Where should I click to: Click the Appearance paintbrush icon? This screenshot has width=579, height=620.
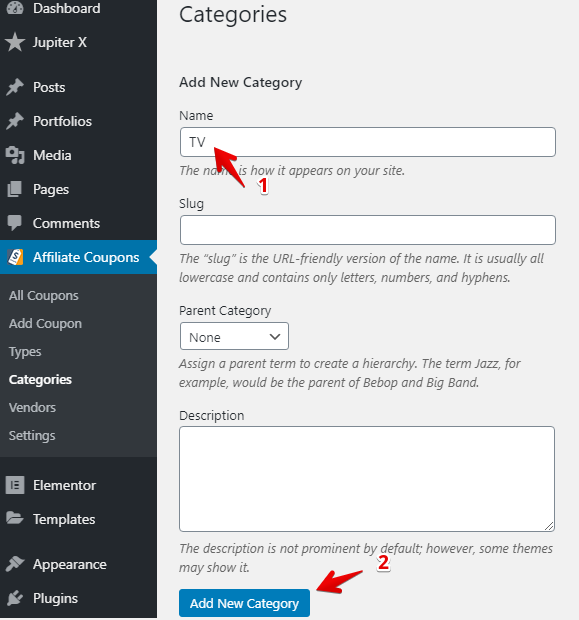click(x=15, y=564)
